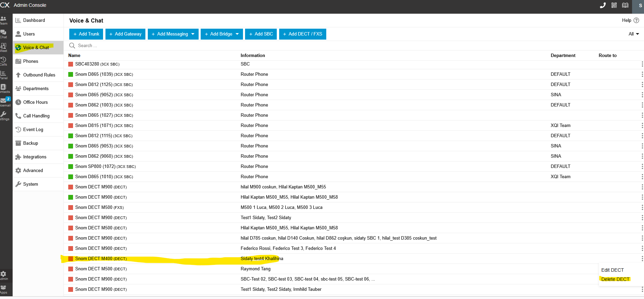Open the All filter dropdown
The image size is (644, 299).
click(634, 34)
